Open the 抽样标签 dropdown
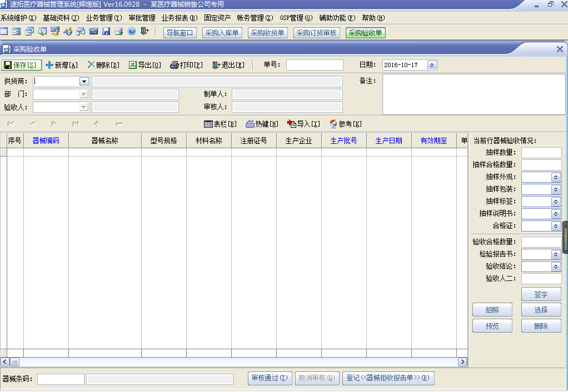This screenshot has width=568, height=392. [x=556, y=202]
